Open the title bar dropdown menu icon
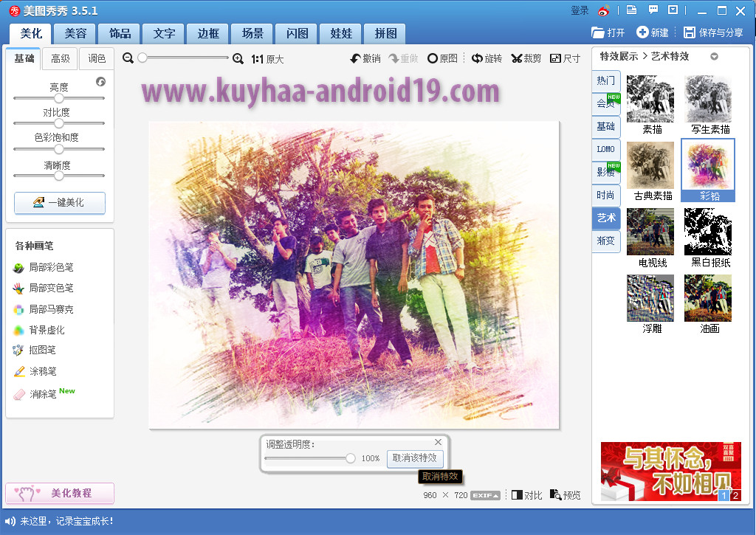This screenshot has height=535, width=756. [673, 10]
